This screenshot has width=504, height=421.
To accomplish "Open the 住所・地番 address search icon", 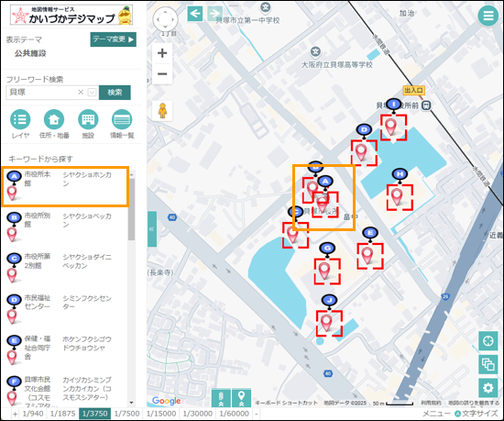I will 54,119.
